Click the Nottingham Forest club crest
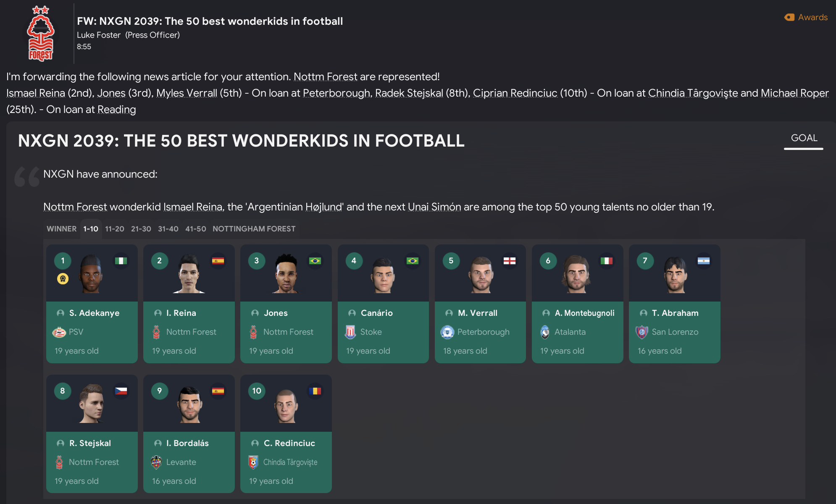 coord(41,34)
